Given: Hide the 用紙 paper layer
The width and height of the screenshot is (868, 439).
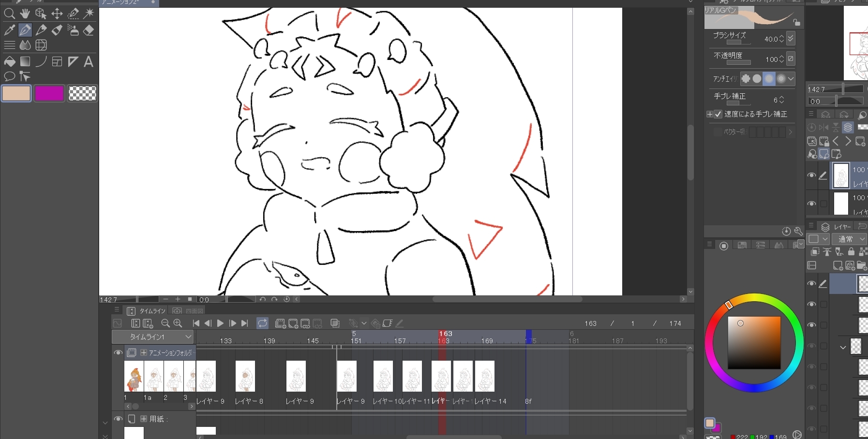Looking at the screenshot, I should 118,419.
